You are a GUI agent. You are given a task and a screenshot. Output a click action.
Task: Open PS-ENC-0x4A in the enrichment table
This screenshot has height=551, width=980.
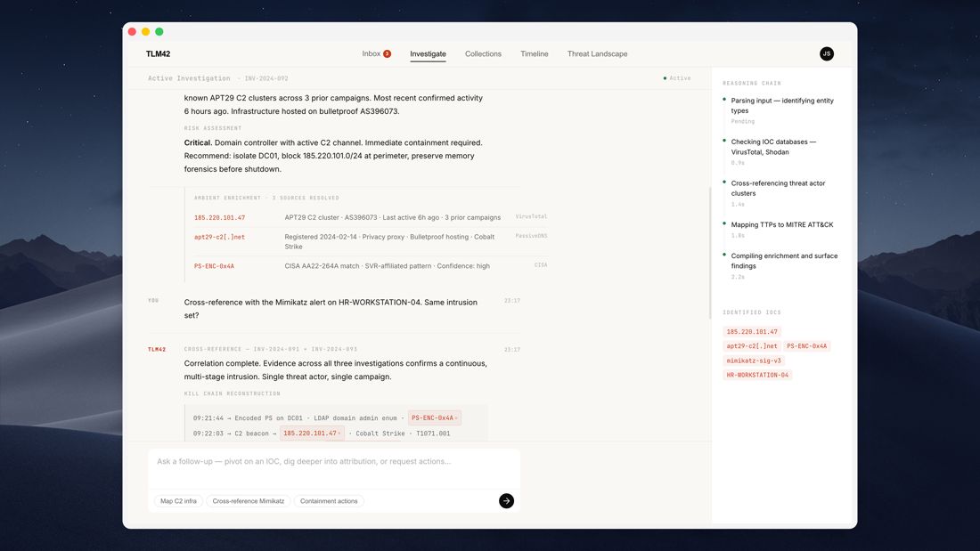(x=214, y=266)
